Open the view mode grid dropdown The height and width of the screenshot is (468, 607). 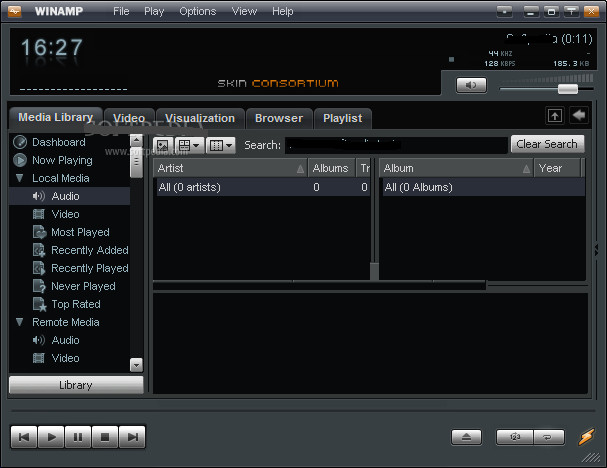click(x=189, y=146)
